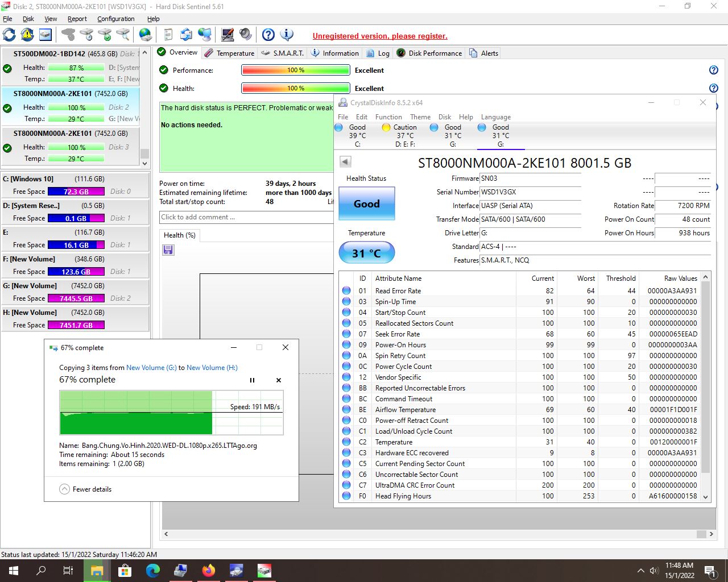Pause the file copy operation
This screenshot has width=728, height=582.
tap(252, 380)
